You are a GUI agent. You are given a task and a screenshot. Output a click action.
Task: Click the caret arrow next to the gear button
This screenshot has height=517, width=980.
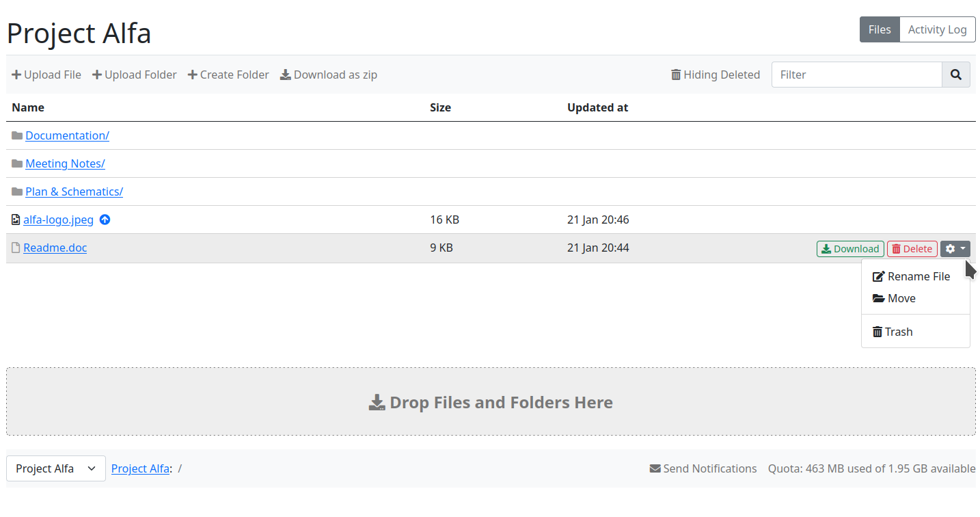(962, 248)
